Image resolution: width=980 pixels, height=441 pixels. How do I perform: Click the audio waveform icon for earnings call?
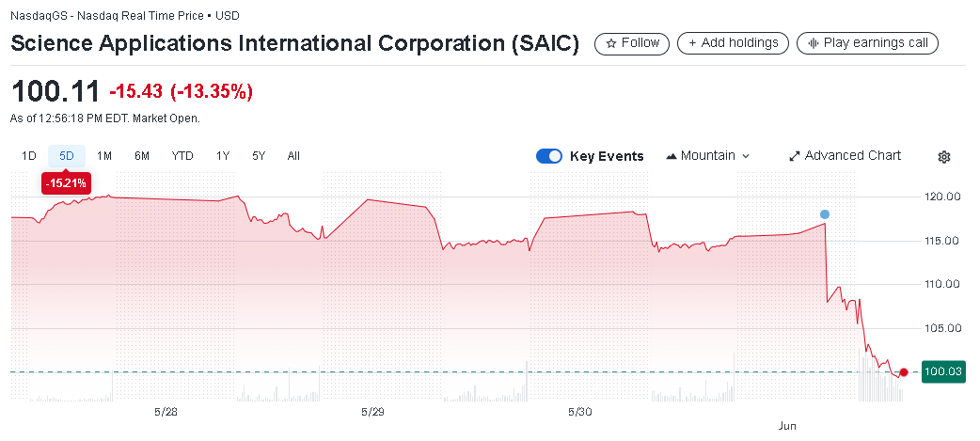tap(814, 43)
